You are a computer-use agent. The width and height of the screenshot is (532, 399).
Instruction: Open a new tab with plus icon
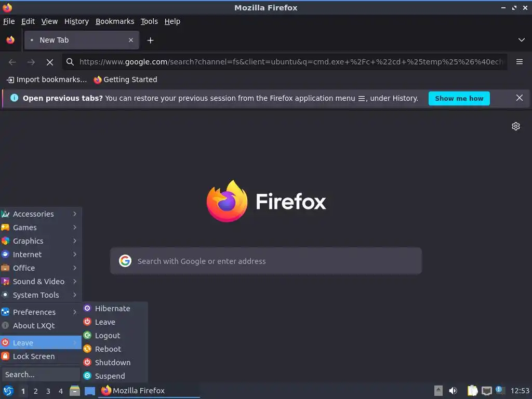click(x=150, y=41)
